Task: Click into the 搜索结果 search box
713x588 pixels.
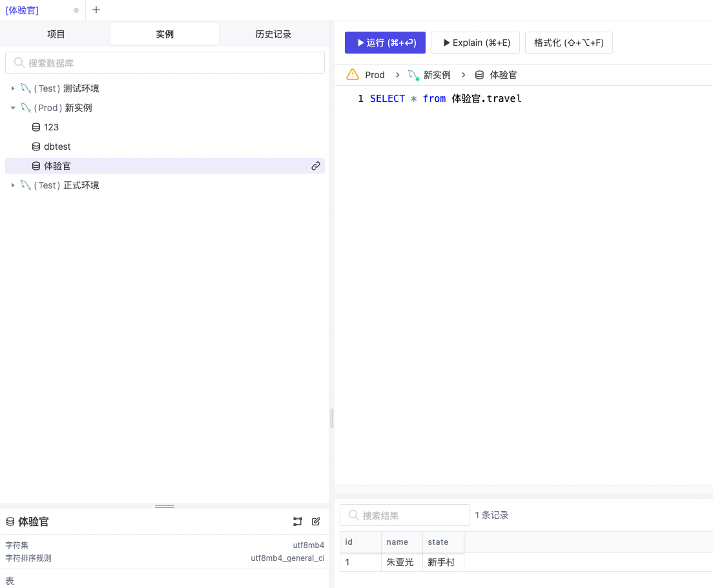Action: (x=405, y=515)
